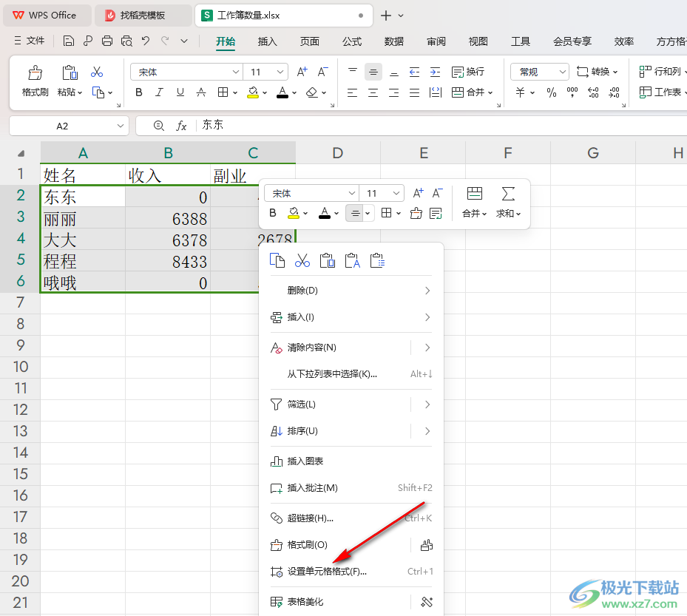Undo the last action
This screenshot has width=687, height=616.
[x=146, y=41]
